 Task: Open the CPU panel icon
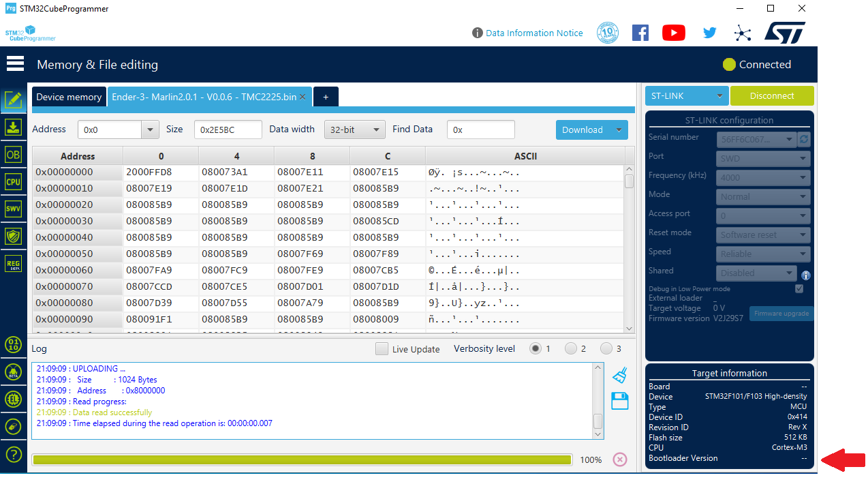14,182
